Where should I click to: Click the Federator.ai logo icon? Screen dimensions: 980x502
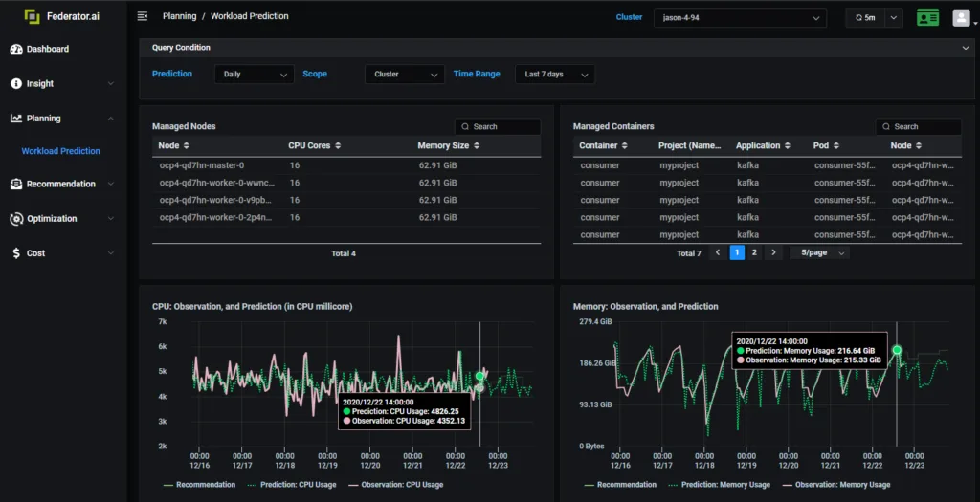(x=32, y=16)
